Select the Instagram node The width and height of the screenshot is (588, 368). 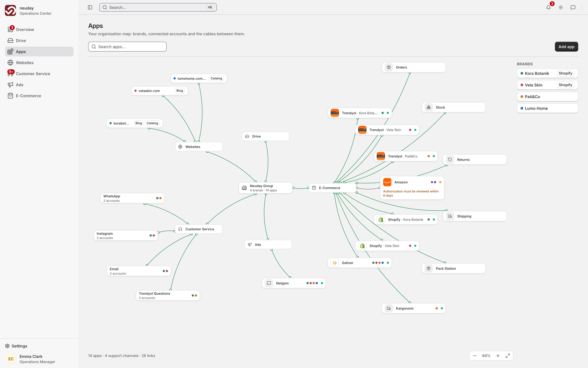(x=126, y=236)
